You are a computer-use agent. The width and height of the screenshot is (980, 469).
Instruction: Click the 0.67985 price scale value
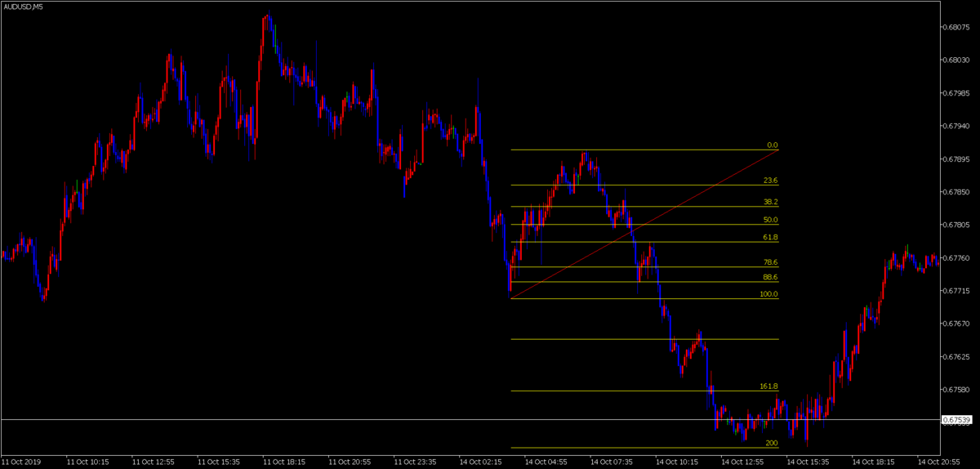pos(956,92)
